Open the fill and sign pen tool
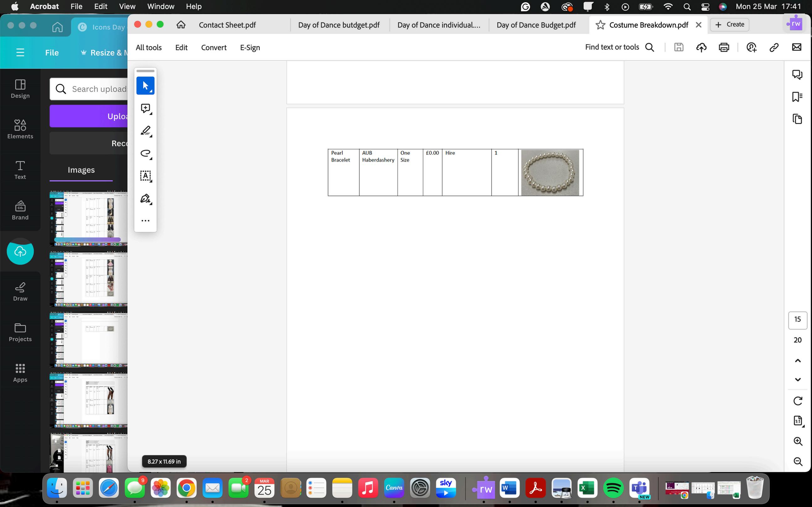 coord(145,198)
